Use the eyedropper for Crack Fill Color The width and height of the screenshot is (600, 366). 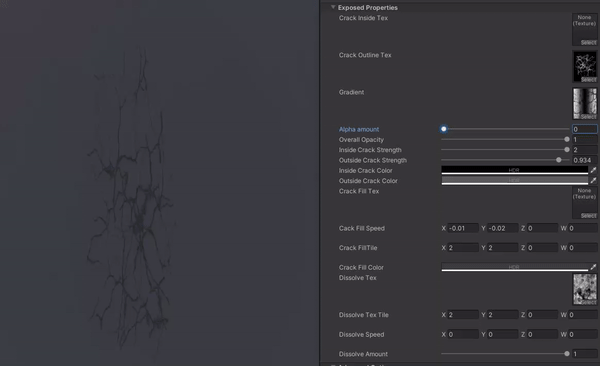coord(593,267)
